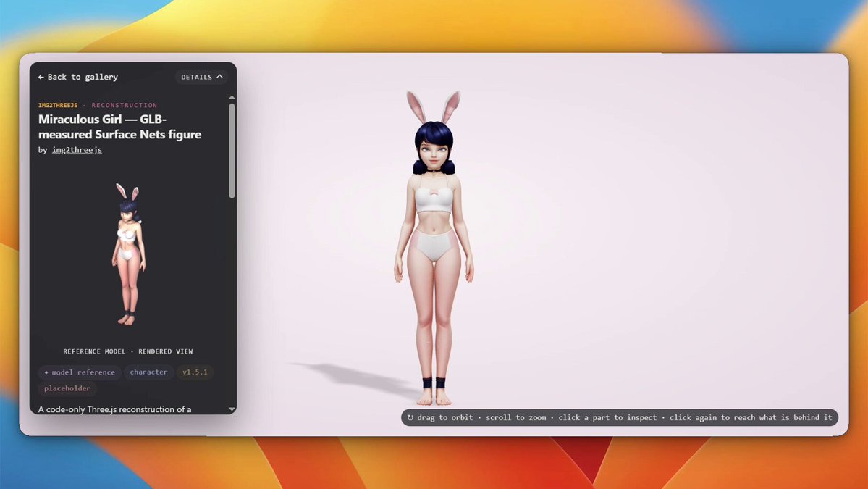Screen dimensions: 868x489
Task: Click the reference model thumbnail
Action: click(128, 253)
